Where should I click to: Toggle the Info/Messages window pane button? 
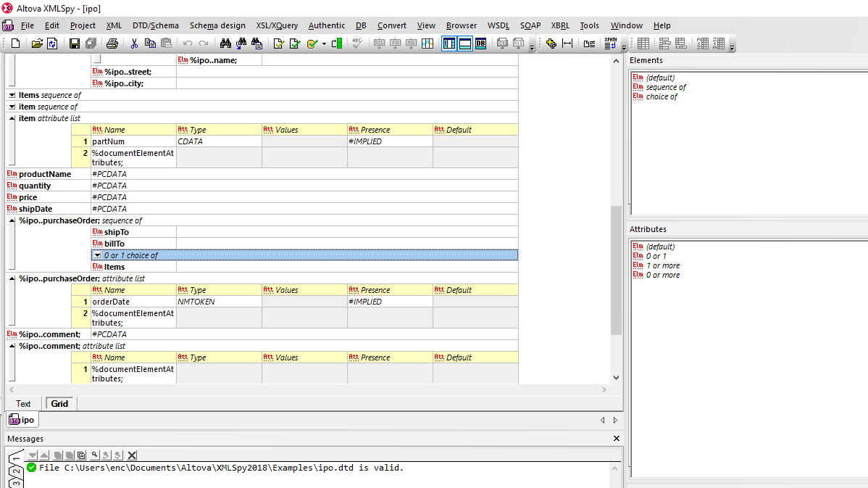click(x=465, y=44)
